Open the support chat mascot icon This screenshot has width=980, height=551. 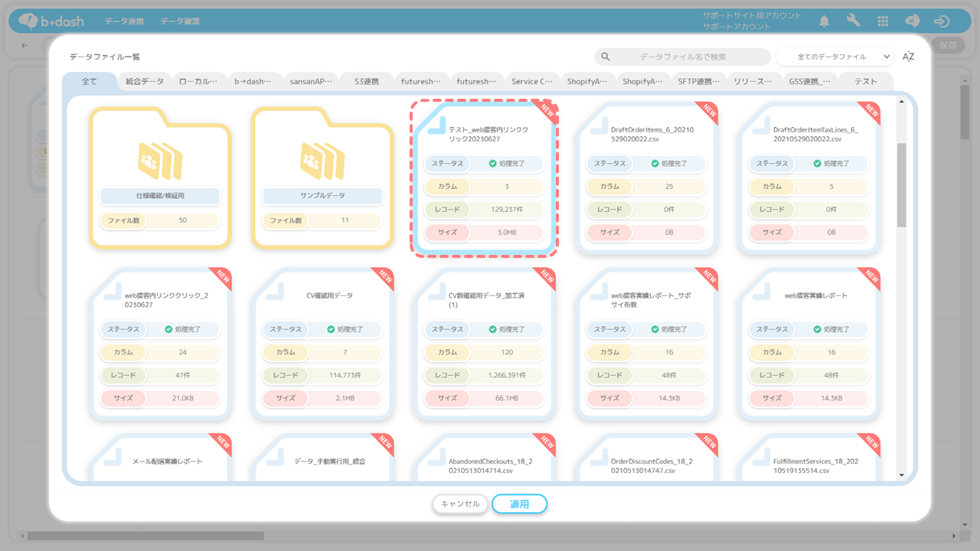pos(913,21)
